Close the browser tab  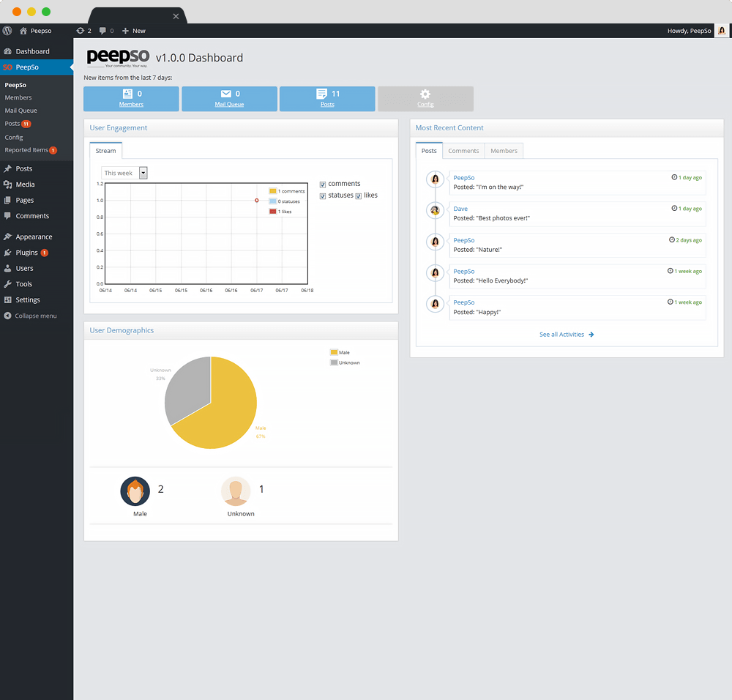[x=176, y=16]
